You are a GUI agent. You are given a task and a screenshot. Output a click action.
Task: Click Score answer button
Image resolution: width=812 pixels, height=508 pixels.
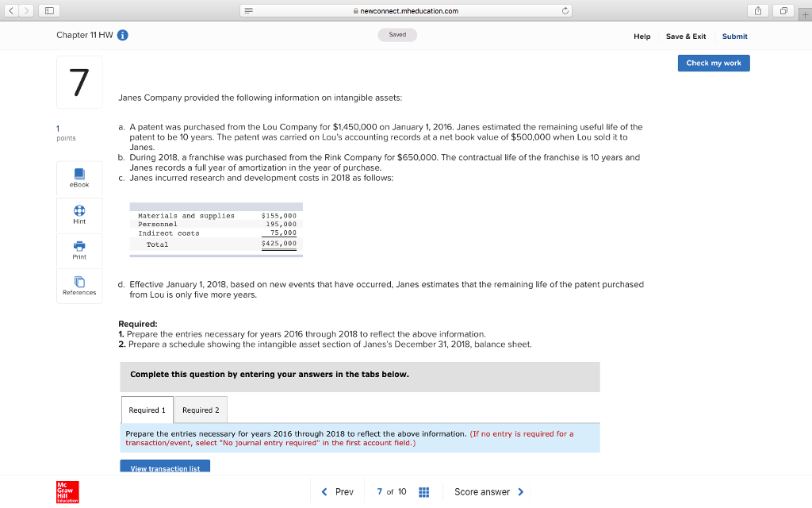coord(488,492)
